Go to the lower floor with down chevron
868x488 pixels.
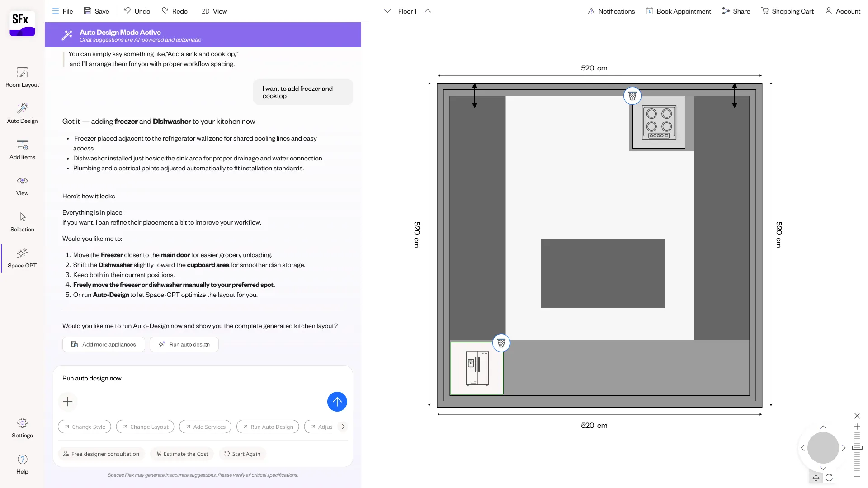point(387,11)
